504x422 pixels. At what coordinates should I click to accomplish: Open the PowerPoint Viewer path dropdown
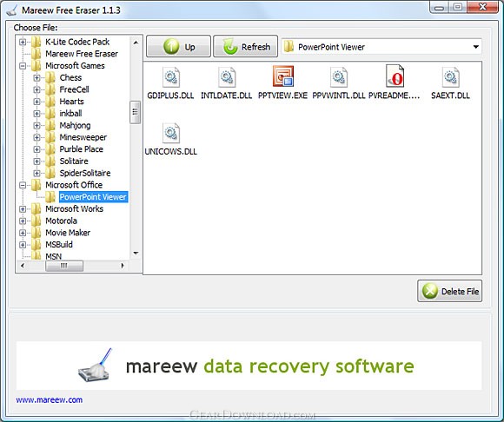476,47
